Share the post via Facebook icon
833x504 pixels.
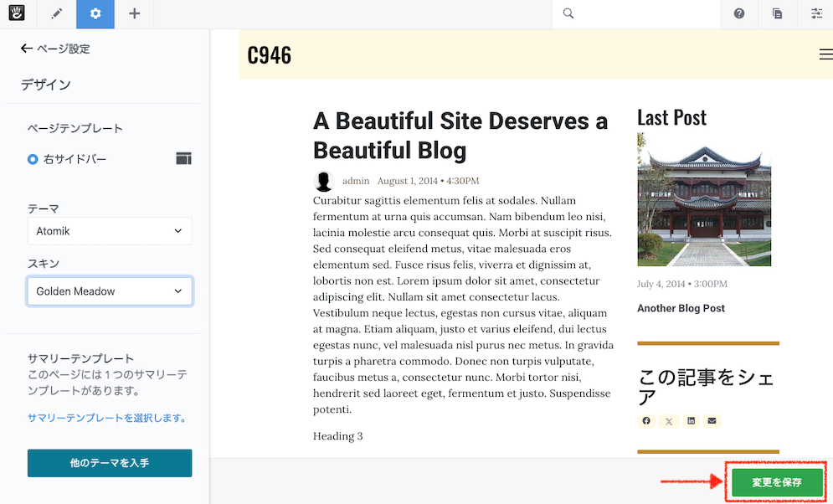coord(646,421)
